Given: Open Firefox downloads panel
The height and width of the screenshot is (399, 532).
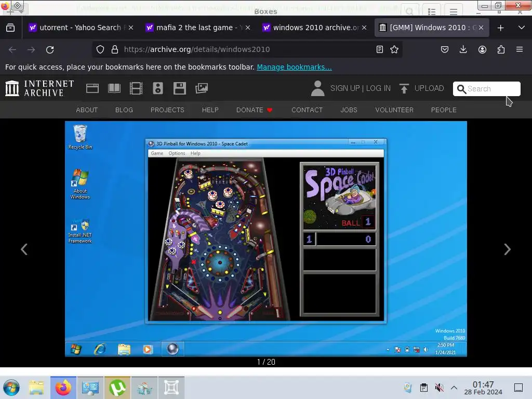Looking at the screenshot, I should coord(463,49).
